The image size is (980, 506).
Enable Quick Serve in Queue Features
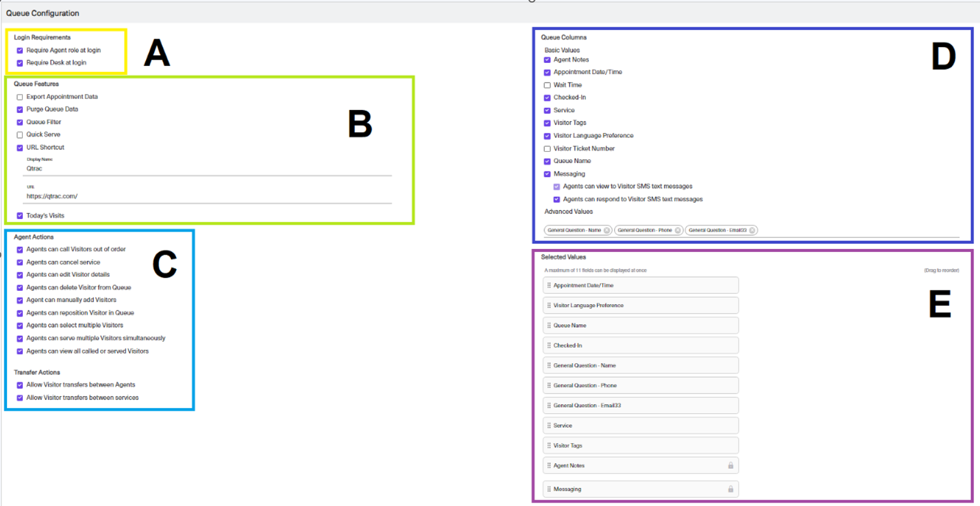[20, 134]
